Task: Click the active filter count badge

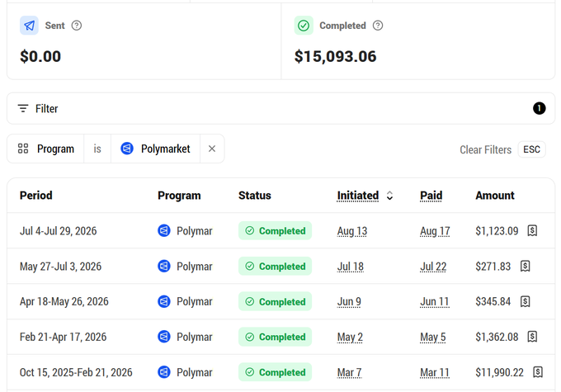Action: (x=540, y=108)
